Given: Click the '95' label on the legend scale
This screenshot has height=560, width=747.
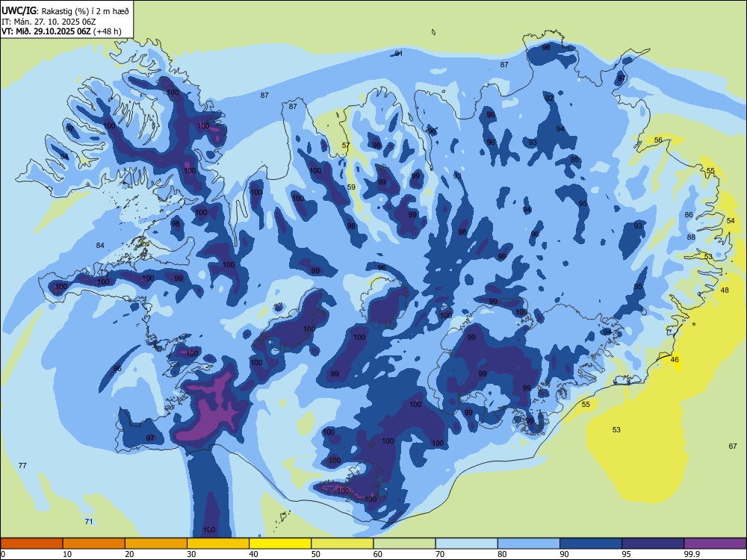Looking at the screenshot, I should click(626, 554).
